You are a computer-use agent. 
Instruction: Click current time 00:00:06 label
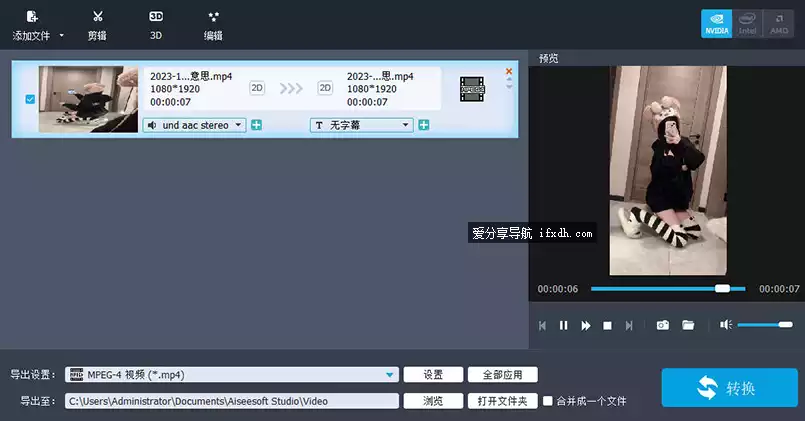(x=558, y=289)
